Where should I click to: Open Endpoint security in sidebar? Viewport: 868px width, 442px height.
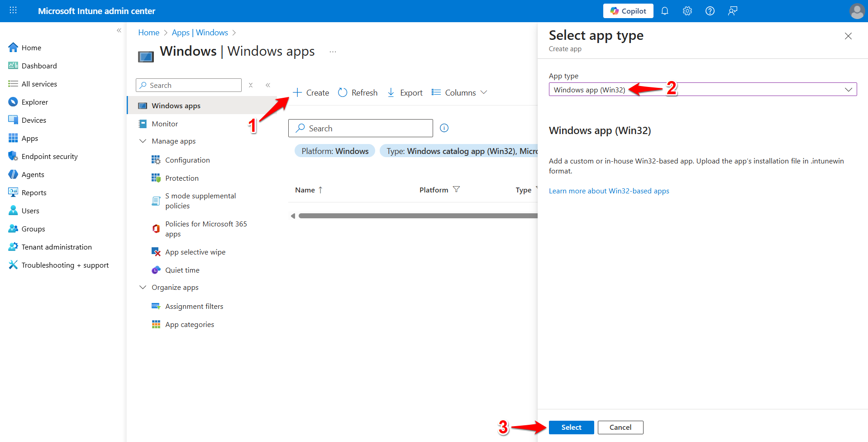43,156
